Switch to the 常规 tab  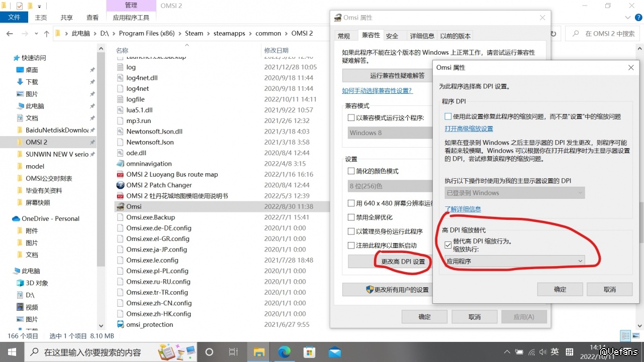[344, 36]
